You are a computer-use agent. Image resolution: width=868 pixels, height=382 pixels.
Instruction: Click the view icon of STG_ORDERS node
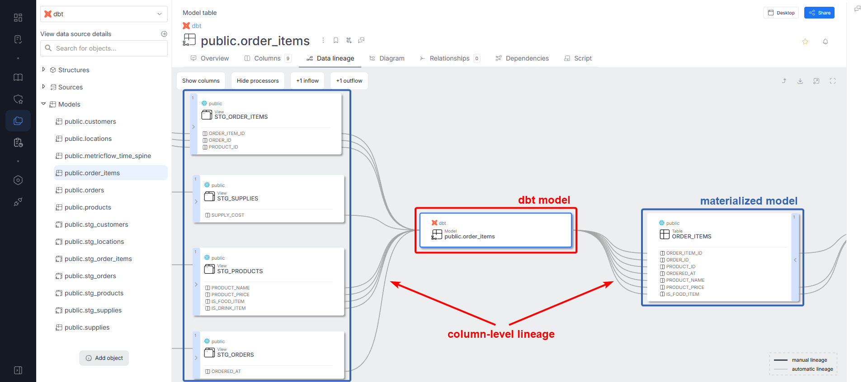pyautogui.click(x=209, y=353)
